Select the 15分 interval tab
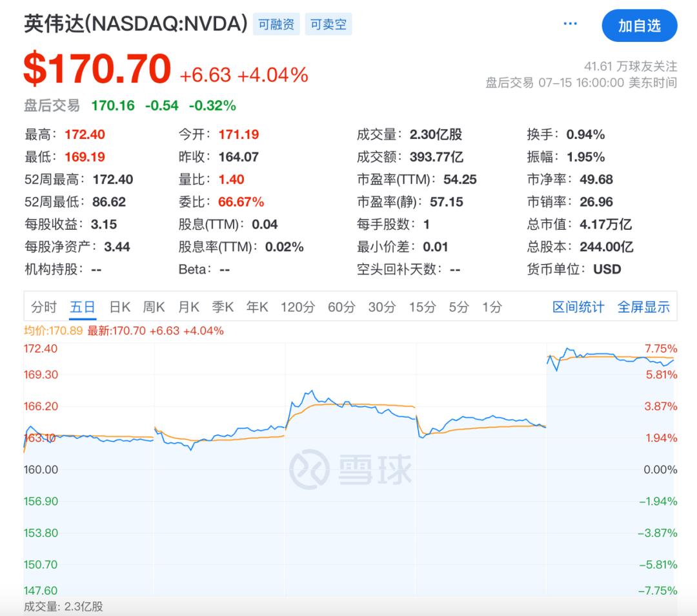The image size is (697, 616). point(422,307)
